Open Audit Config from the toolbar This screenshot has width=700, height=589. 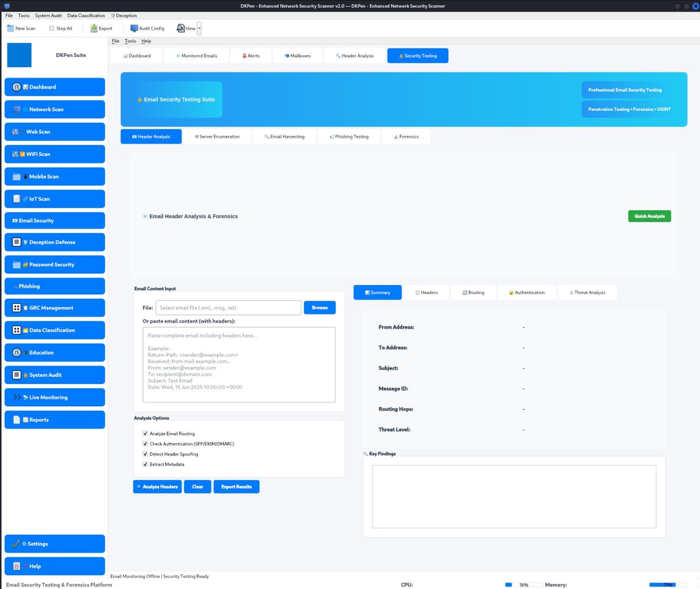point(134,28)
